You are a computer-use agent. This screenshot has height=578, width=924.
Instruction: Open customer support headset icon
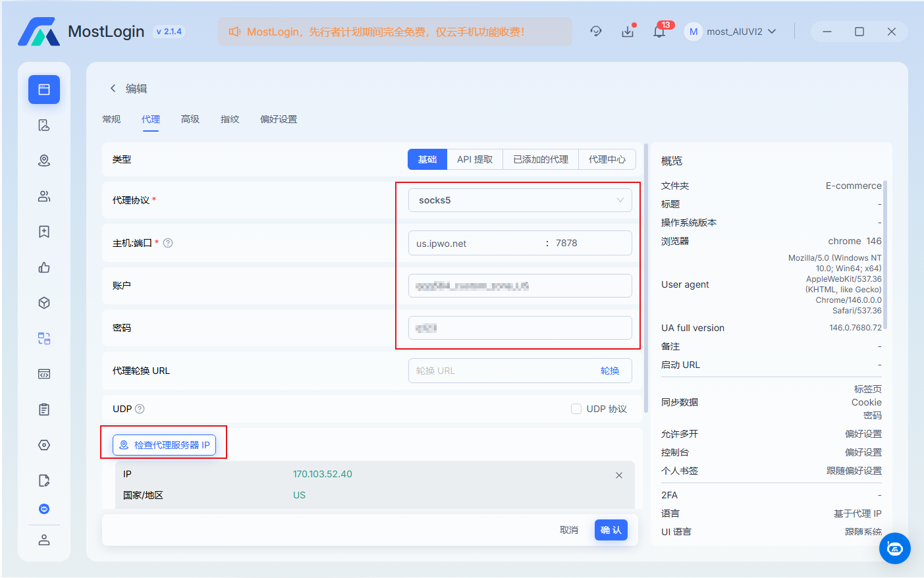(x=596, y=31)
